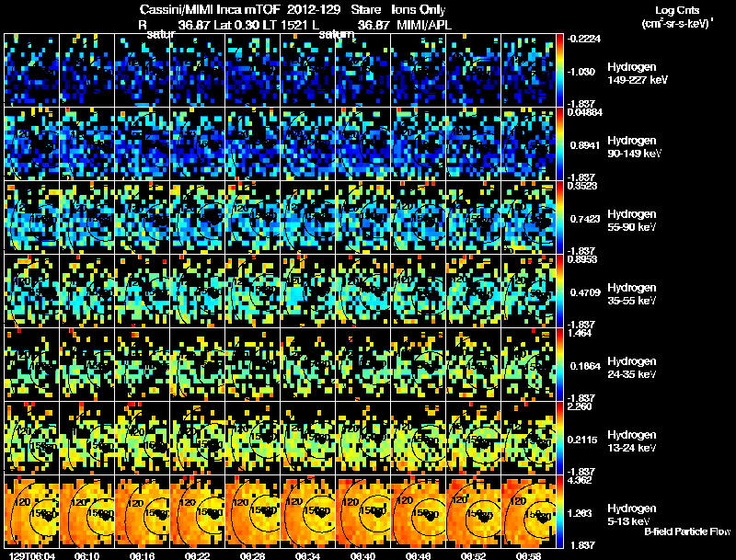Open the 13-24 keV image at 06:10
This screenshot has width=736, height=560.
tap(86, 438)
